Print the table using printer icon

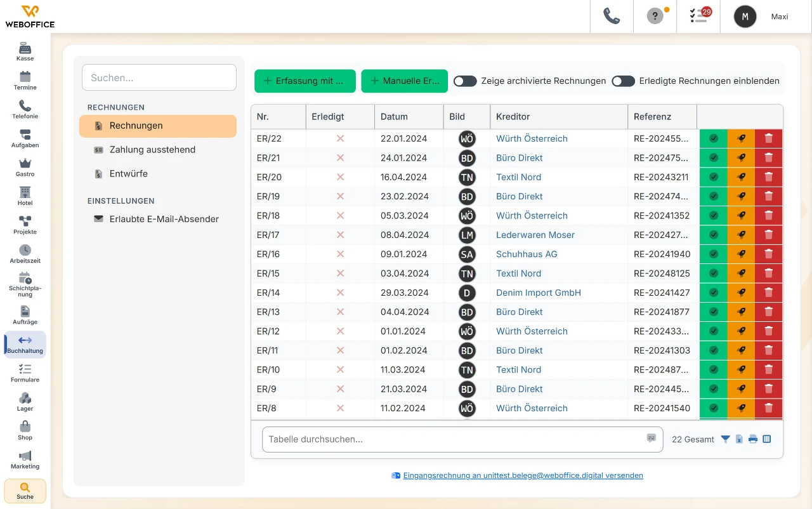(x=753, y=439)
